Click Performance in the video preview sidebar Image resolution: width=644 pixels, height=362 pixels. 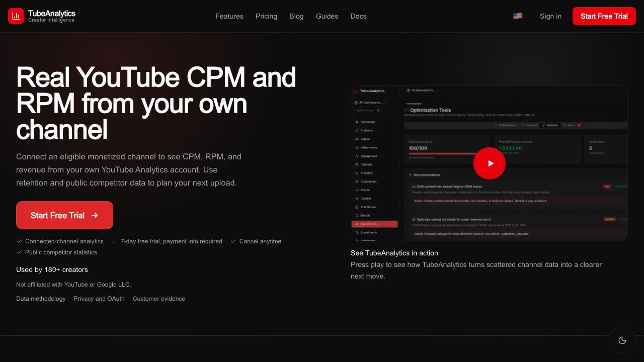368,148
